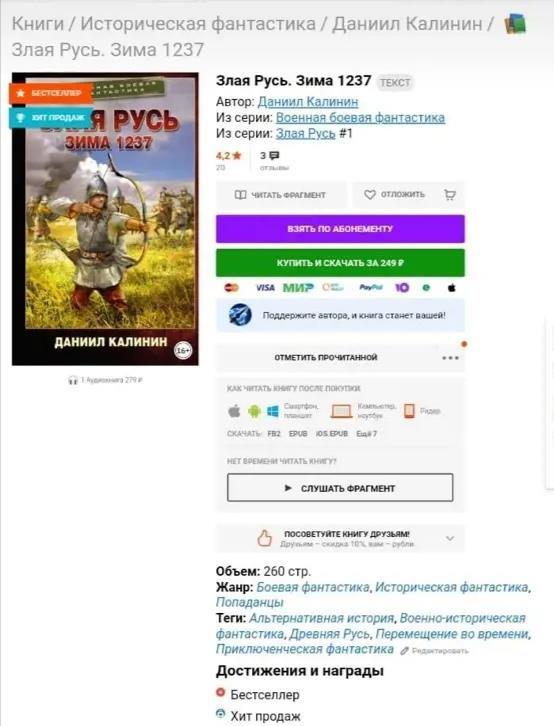Go to Книги breadcrumb section
The height and width of the screenshot is (726, 554).
[37, 24]
